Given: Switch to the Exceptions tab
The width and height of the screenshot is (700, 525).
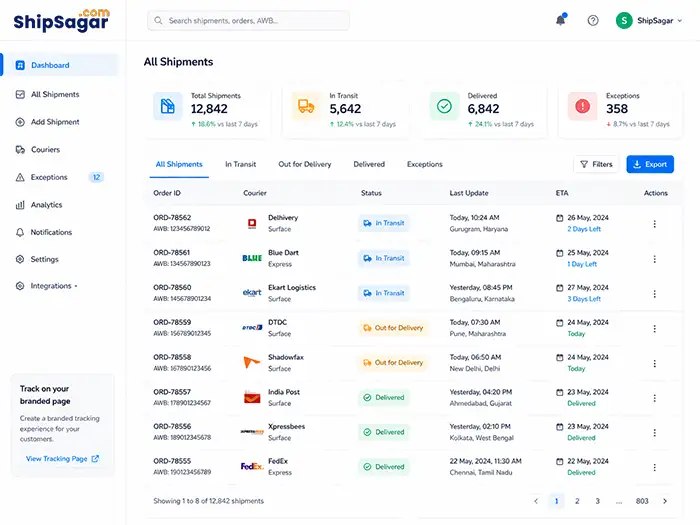Looking at the screenshot, I should 425,164.
